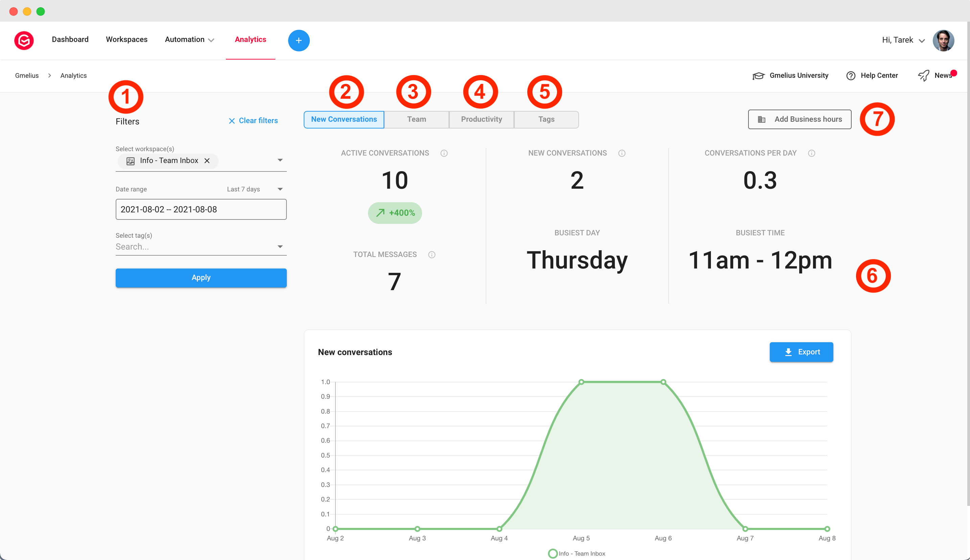
Task: Click Gmelius breadcrumb link
Action: tap(27, 76)
